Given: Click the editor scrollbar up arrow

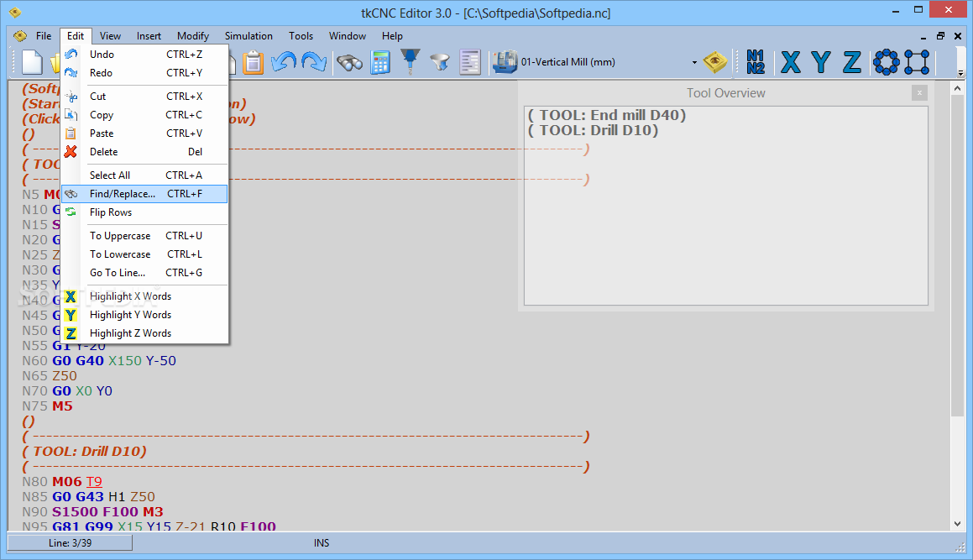Looking at the screenshot, I should [958, 88].
